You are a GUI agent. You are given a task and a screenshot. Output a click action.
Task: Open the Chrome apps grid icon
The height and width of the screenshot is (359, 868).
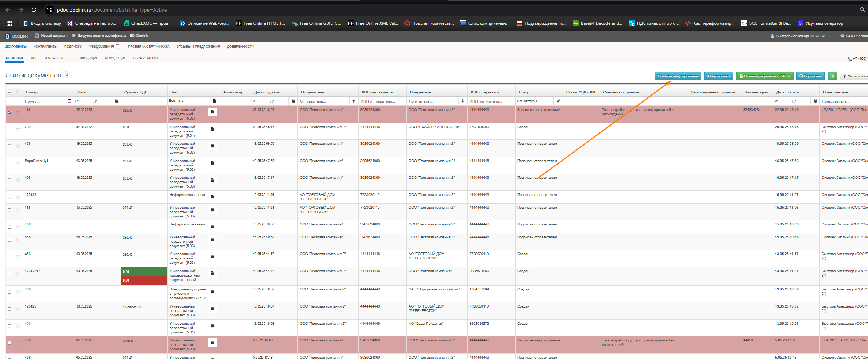(x=9, y=23)
